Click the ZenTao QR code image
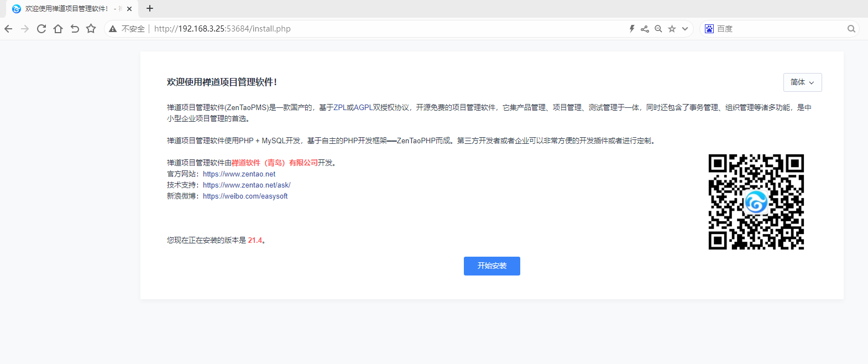This screenshot has height=364, width=868. pyautogui.click(x=756, y=202)
